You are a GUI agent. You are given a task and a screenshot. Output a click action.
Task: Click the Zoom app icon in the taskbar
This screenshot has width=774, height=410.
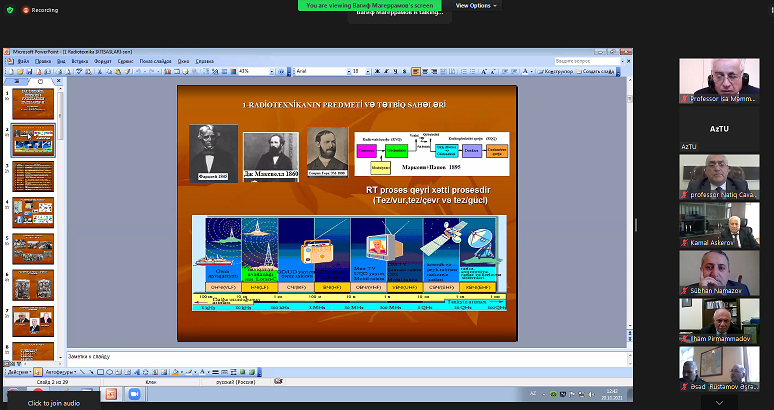134,394
